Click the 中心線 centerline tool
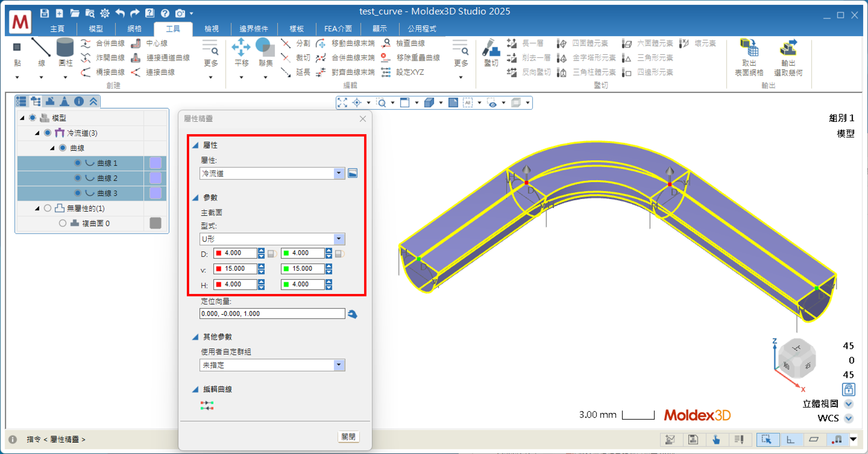The width and height of the screenshot is (868, 454). [x=149, y=43]
